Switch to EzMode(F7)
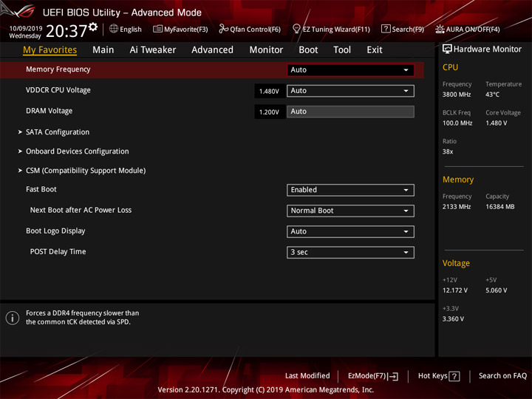 point(373,376)
